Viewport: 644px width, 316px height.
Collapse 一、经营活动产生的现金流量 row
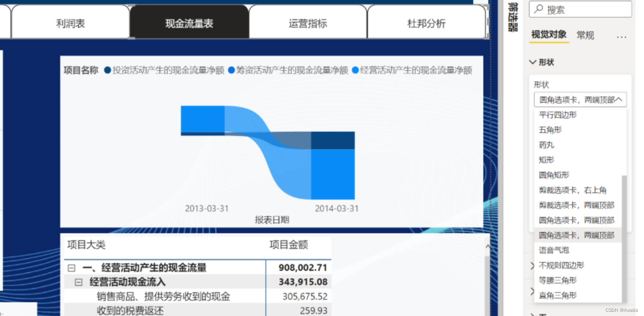coord(71,268)
